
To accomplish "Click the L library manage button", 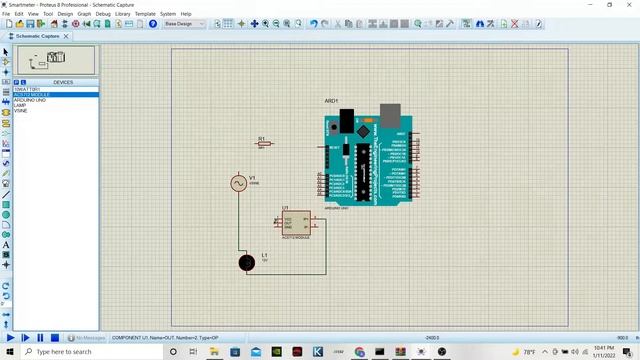I will (23, 82).
